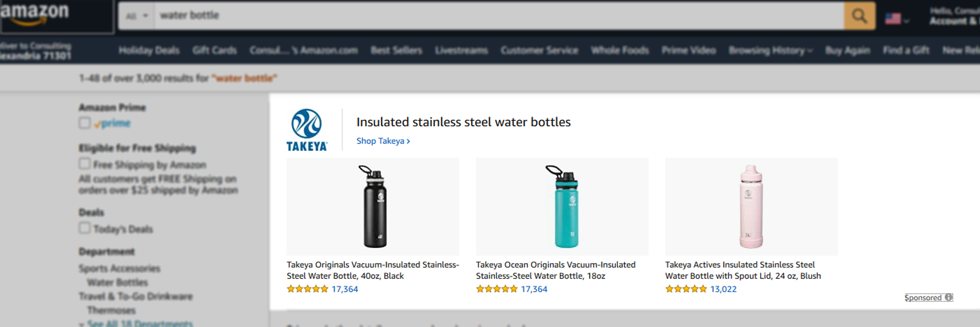Expand the Browsing History menu

770,50
